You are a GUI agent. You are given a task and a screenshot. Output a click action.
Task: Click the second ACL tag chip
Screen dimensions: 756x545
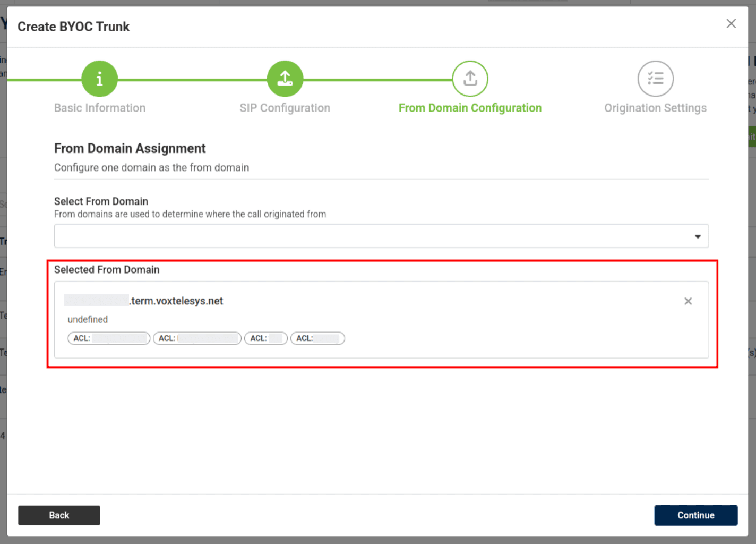pos(197,338)
